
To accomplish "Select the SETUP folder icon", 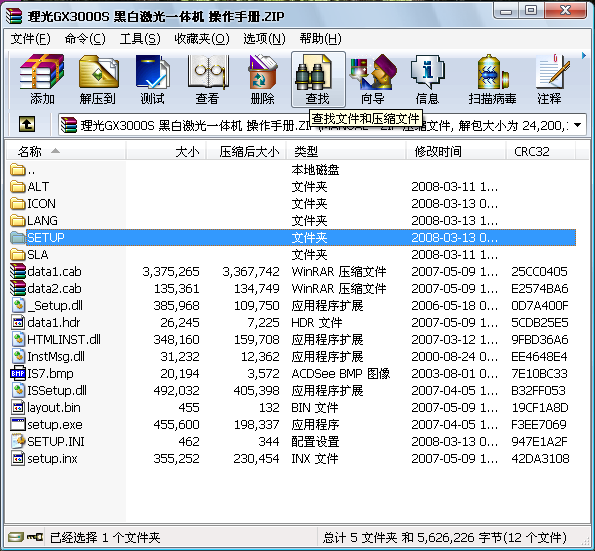I will 17,238.
